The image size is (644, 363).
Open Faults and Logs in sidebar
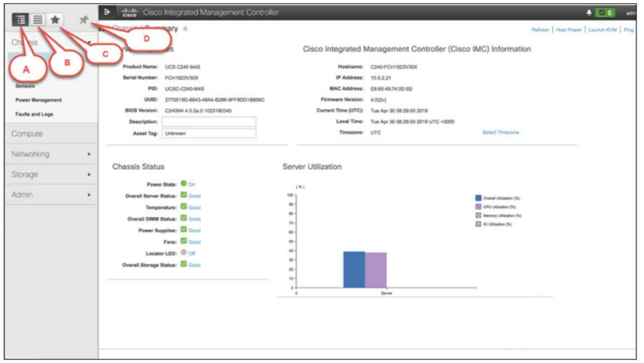click(34, 114)
